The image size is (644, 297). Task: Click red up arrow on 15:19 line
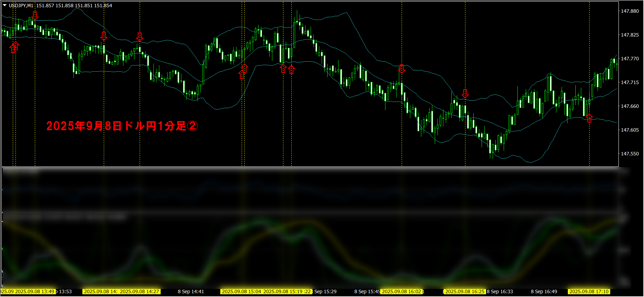pos(283,69)
